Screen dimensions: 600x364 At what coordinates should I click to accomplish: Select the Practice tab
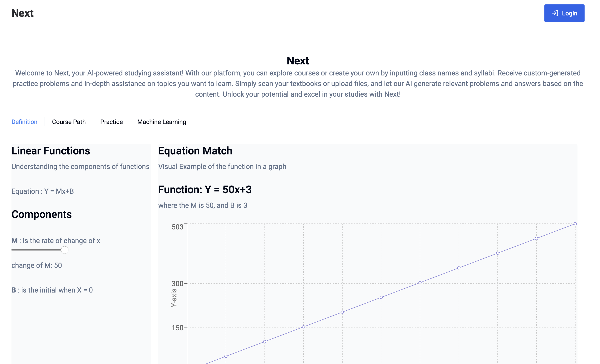click(x=112, y=122)
